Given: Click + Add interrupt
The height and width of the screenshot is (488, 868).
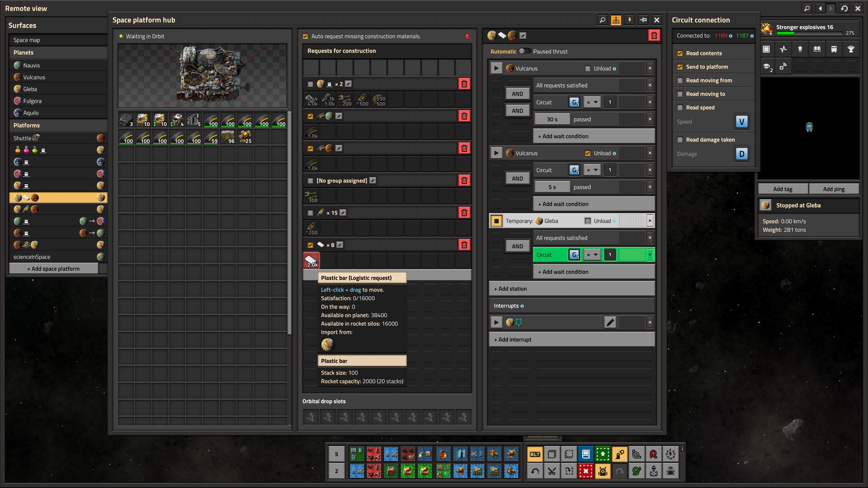Looking at the screenshot, I should (x=572, y=340).
